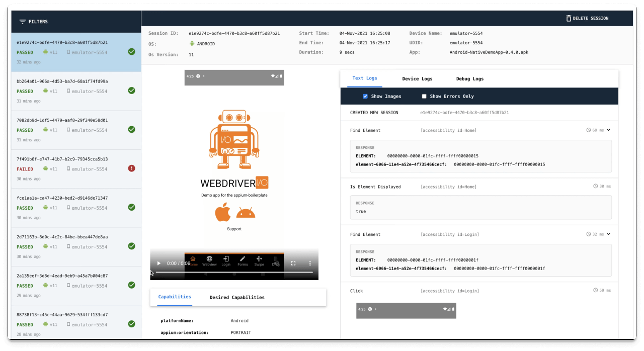This screenshot has width=644, height=351.
Task: Click passed checkmark for session bb264a01
Action: [x=131, y=91]
